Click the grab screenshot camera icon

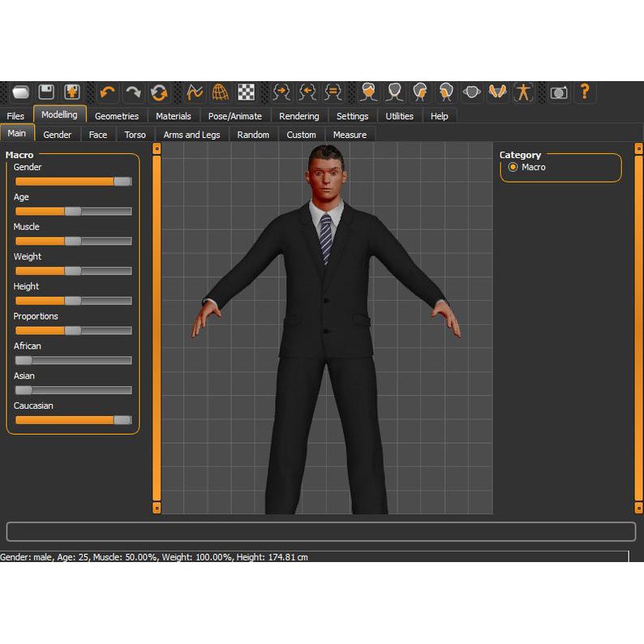(558, 92)
